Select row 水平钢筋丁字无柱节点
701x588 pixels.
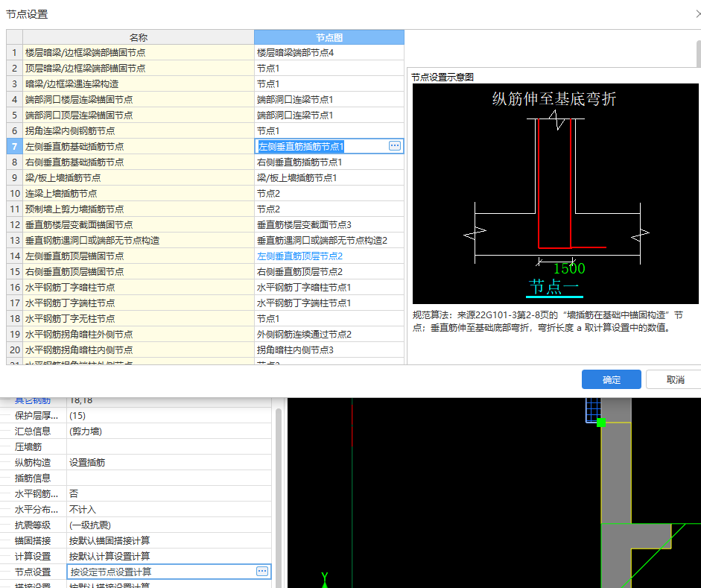pyautogui.click(x=138, y=319)
